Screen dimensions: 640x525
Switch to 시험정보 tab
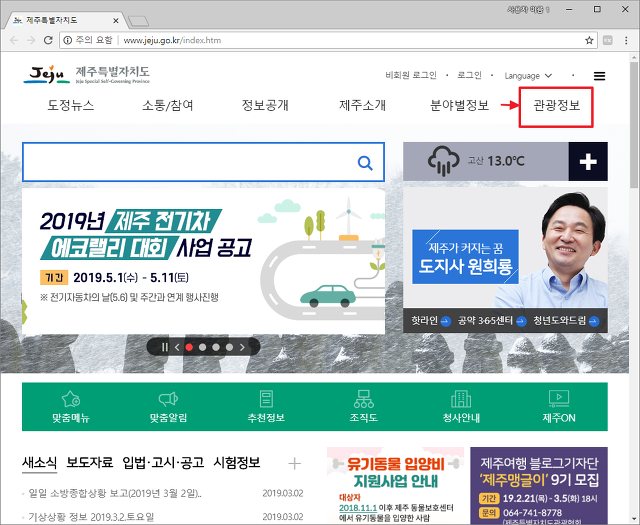(237, 463)
